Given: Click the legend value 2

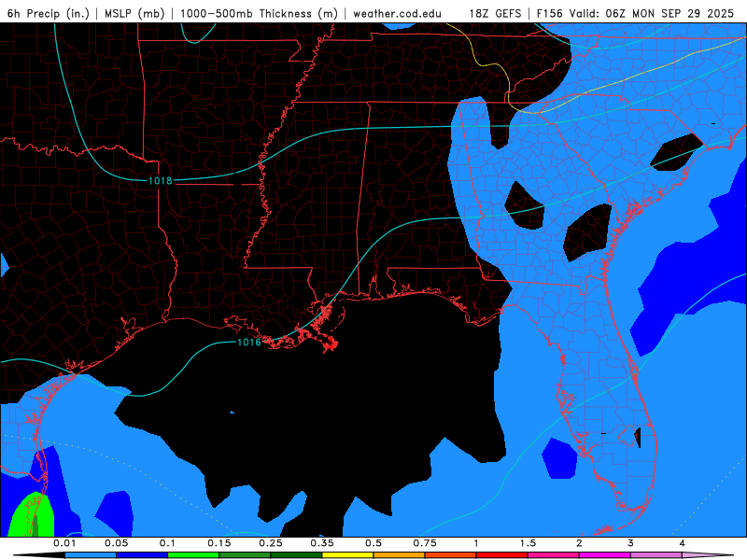Looking at the screenshot, I should 579,543.
